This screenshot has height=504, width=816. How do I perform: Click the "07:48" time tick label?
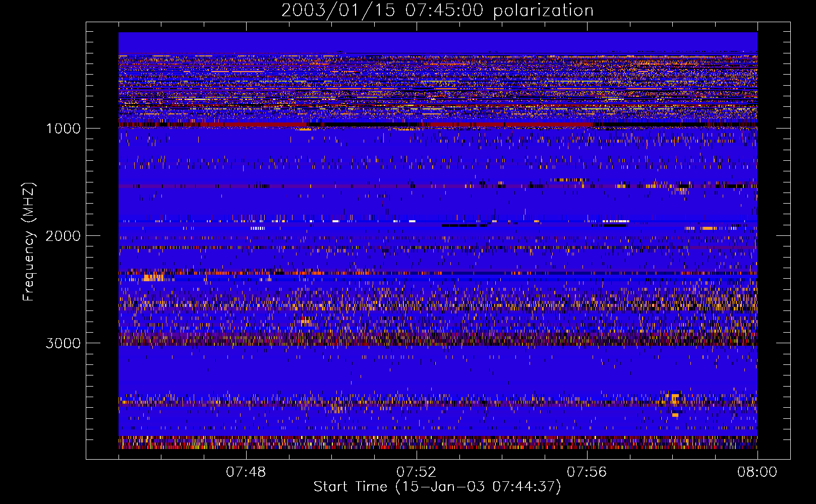click(246, 472)
